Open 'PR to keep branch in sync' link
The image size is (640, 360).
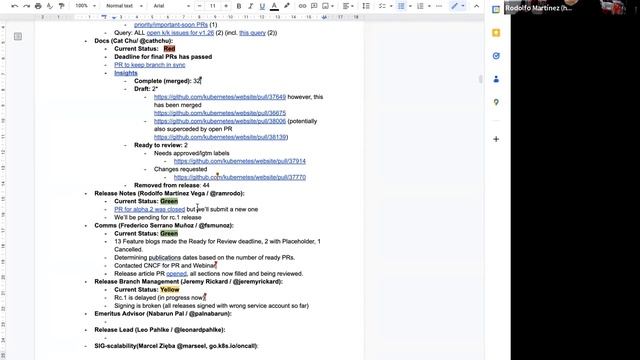[x=150, y=65]
